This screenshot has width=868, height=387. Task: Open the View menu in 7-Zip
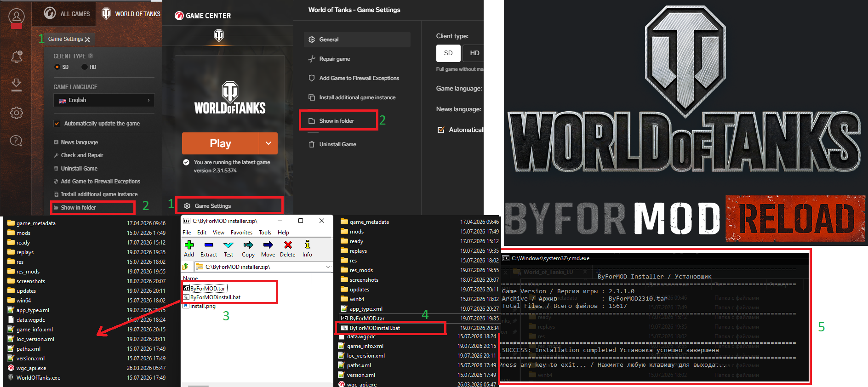pyautogui.click(x=219, y=233)
